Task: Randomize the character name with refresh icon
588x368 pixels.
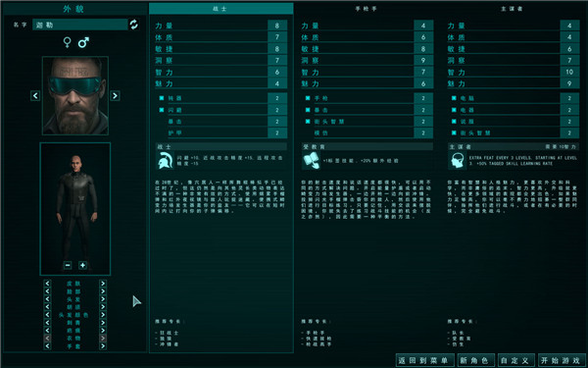Action: click(x=134, y=25)
